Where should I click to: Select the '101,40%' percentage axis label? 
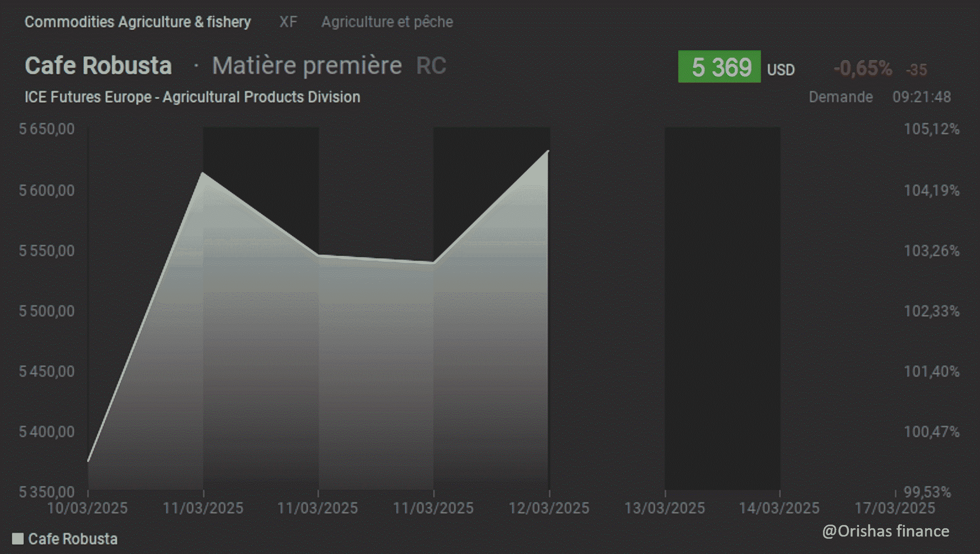click(x=932, y=371)
